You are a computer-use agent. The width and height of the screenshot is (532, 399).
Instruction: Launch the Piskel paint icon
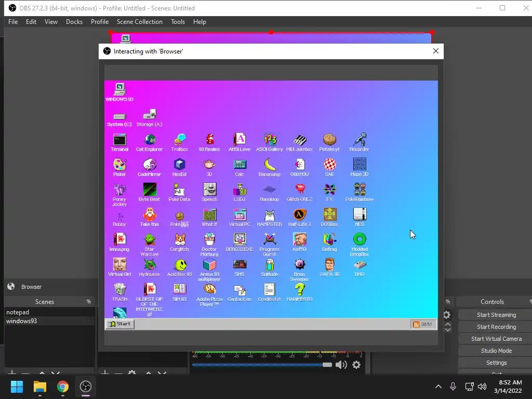pos(119,167)
